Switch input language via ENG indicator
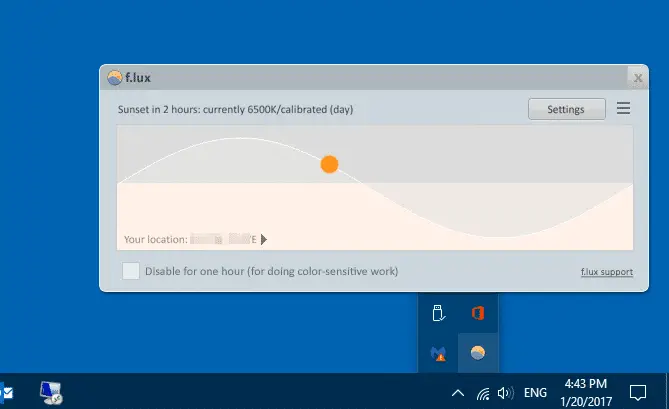 (x=535, y=393)
